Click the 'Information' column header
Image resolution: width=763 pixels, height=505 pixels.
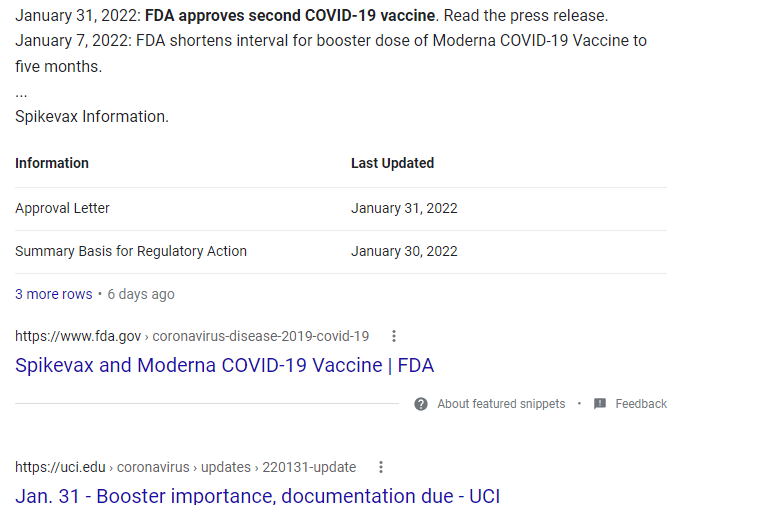pos(52,163)
